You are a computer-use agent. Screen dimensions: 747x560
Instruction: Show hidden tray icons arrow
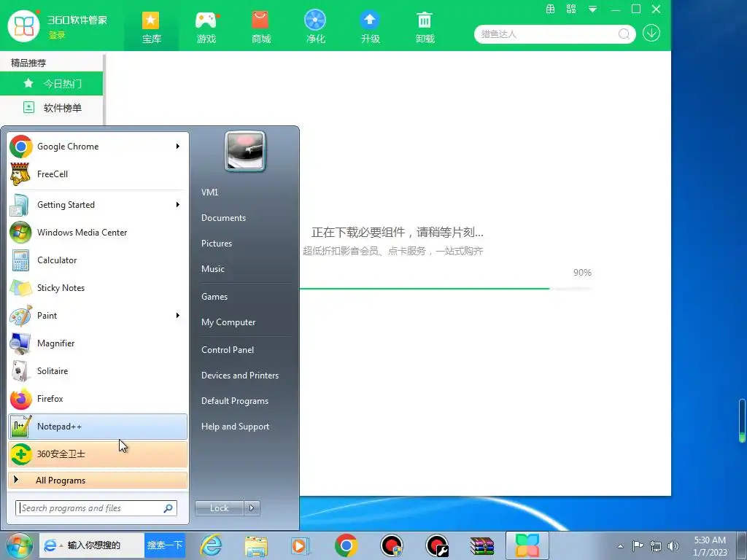tap(620, 546)
